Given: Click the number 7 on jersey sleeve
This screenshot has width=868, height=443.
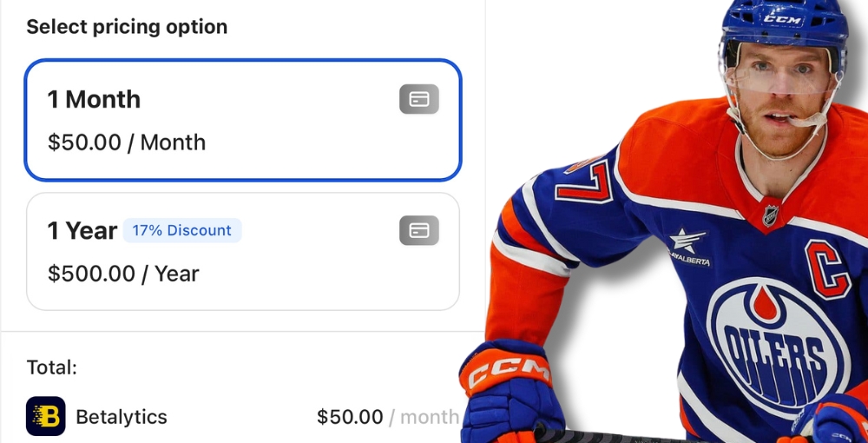Looking at the screenshot, I should coord(585,181).
